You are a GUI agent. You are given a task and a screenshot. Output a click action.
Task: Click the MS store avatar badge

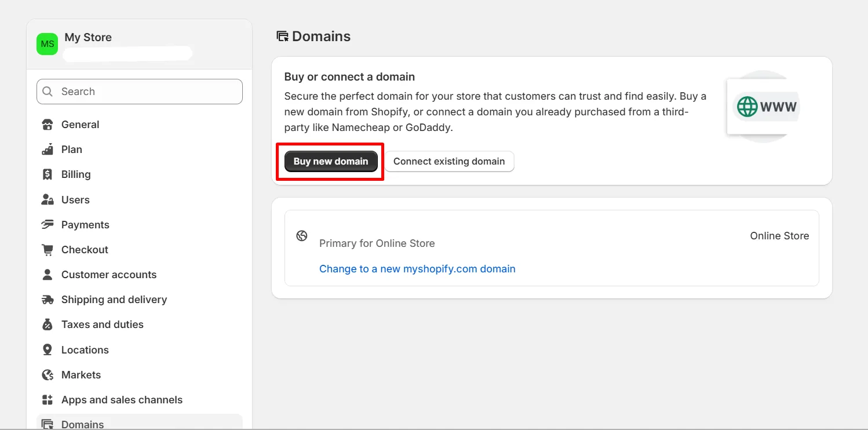(x=48, y=44)
